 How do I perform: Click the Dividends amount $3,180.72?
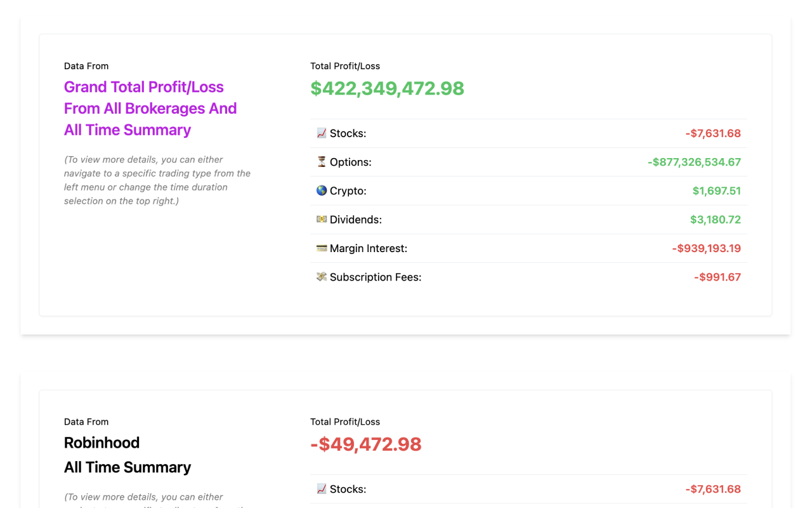click(715, 220)
